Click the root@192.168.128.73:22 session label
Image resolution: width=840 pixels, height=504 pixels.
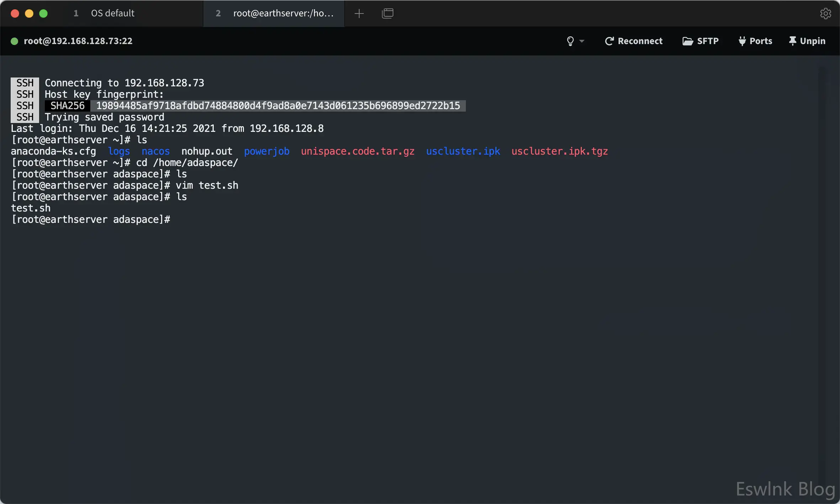click(x=78, y=41)
